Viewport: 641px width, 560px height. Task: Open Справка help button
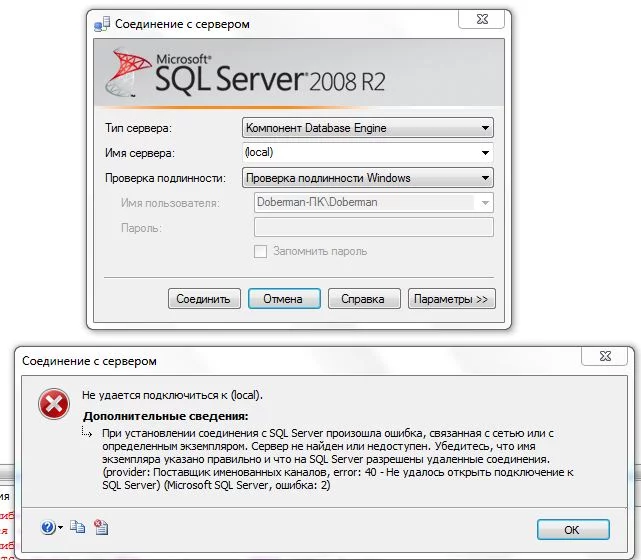coord(364,299)
